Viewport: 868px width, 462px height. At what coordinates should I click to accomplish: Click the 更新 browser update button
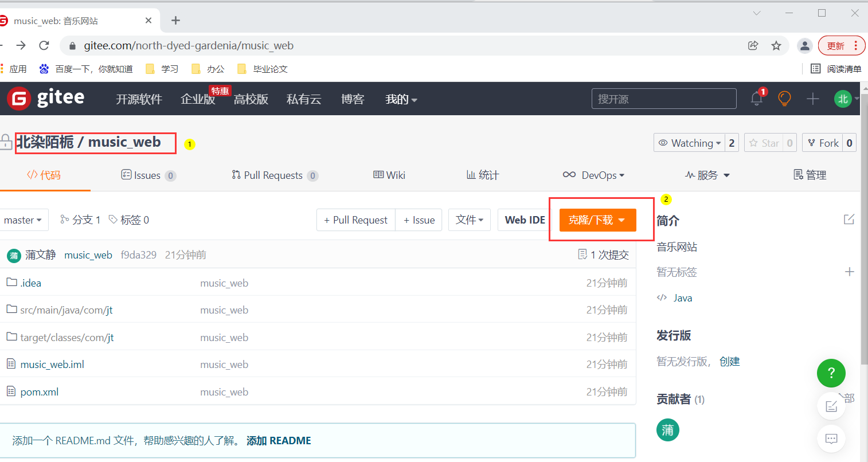click(841, 46)
